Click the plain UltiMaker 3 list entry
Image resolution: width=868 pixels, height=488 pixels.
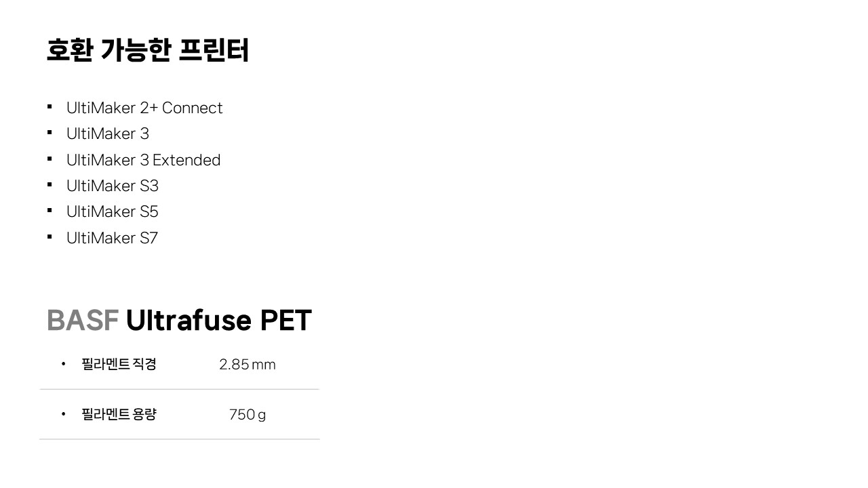[108, 134]
